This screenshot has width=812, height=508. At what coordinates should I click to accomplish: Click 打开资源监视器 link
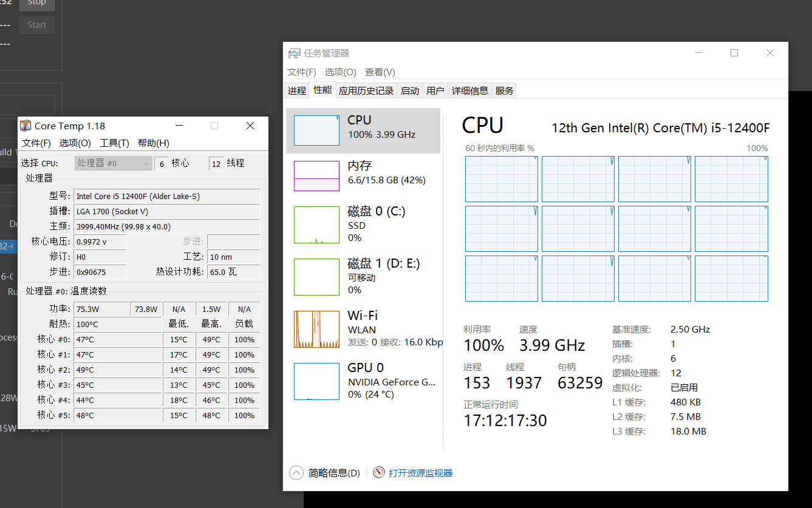pos(420,473)
